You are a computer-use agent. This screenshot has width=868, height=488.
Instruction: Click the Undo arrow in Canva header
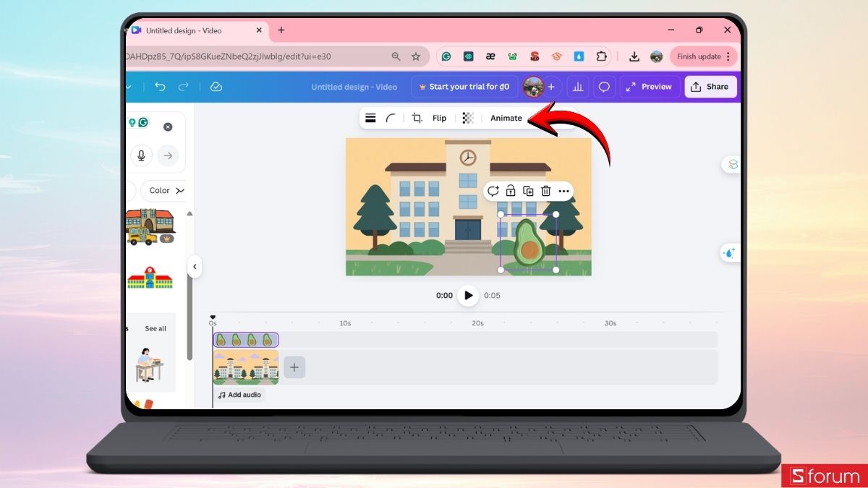[x=161, y=87]
